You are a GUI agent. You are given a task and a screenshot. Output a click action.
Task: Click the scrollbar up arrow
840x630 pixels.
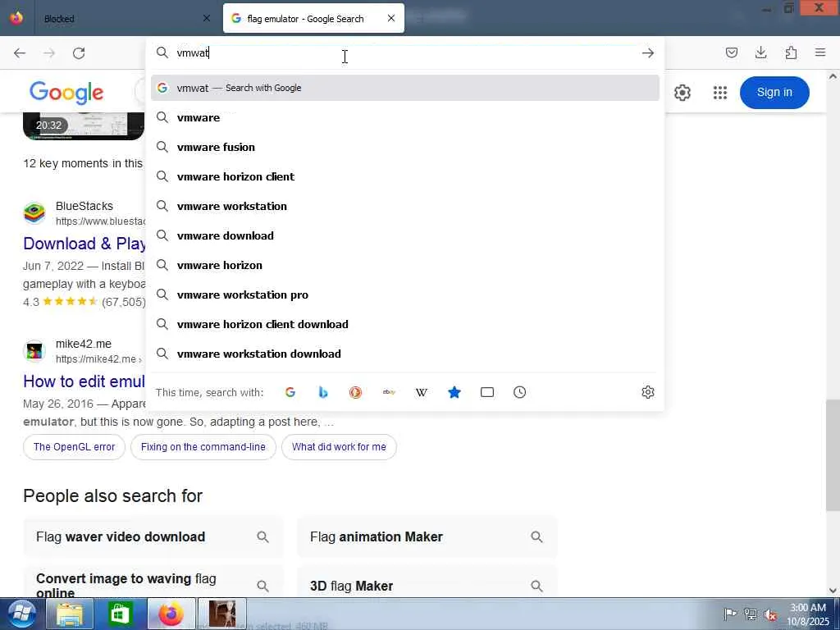click(x=833, y=76)
